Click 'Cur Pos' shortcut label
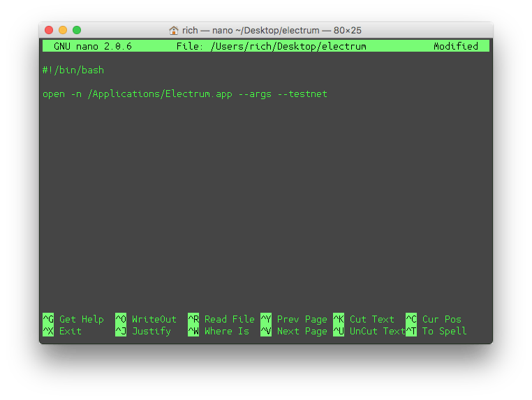Screen dimensions: 532x400 [x=442, y=319]
